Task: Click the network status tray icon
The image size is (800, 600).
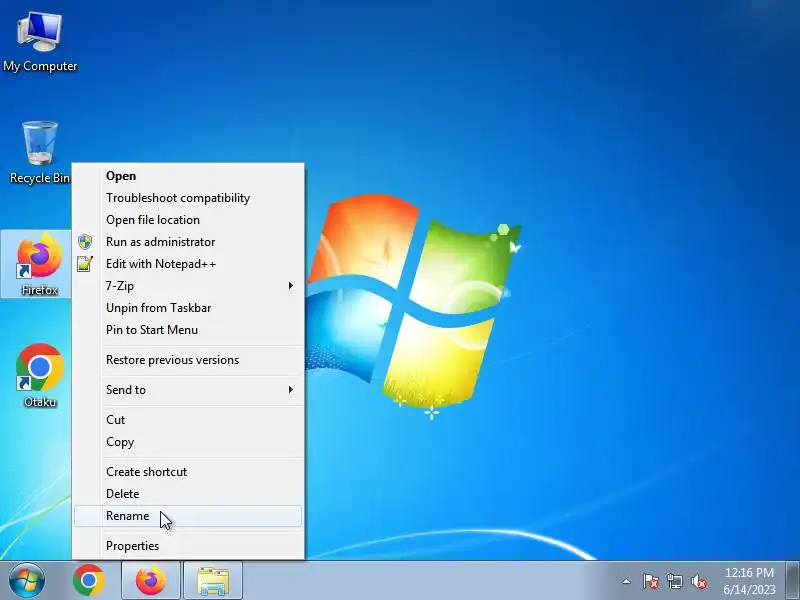Action: coord(674,581)
